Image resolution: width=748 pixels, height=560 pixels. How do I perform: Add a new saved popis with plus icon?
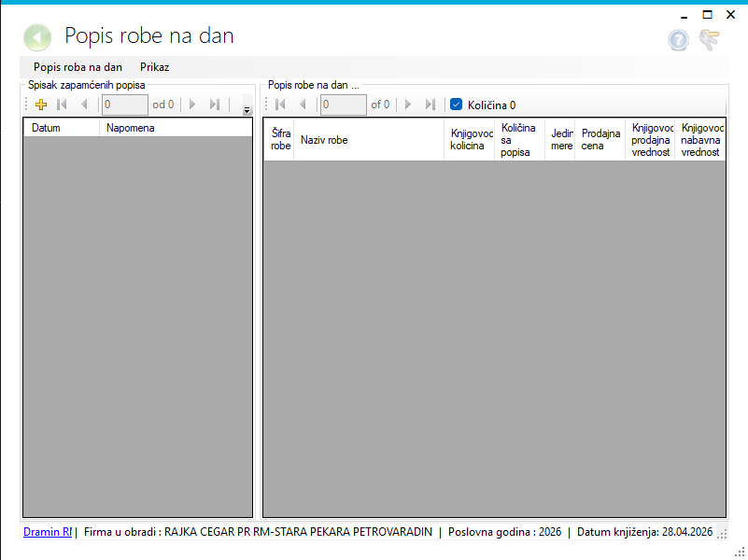(x=41, y=105)
